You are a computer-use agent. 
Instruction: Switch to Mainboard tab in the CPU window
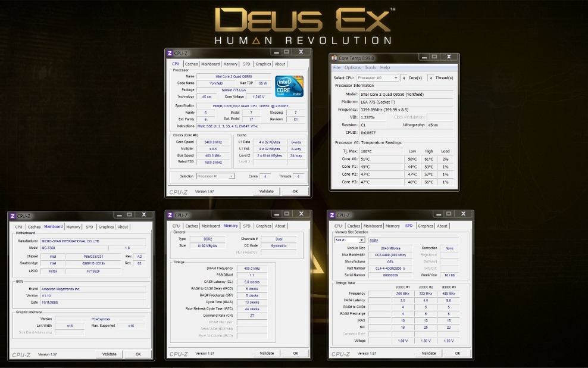pos(210,64)
